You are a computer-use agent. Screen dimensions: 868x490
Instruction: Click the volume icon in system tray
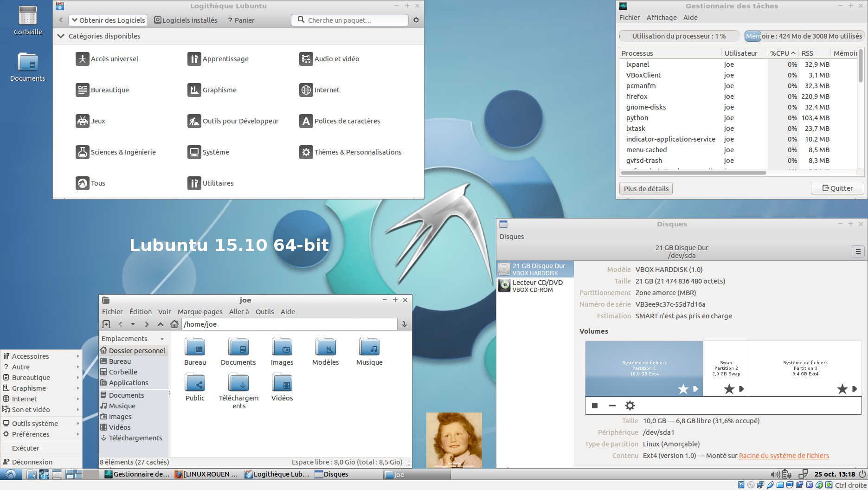pos(775,474)
